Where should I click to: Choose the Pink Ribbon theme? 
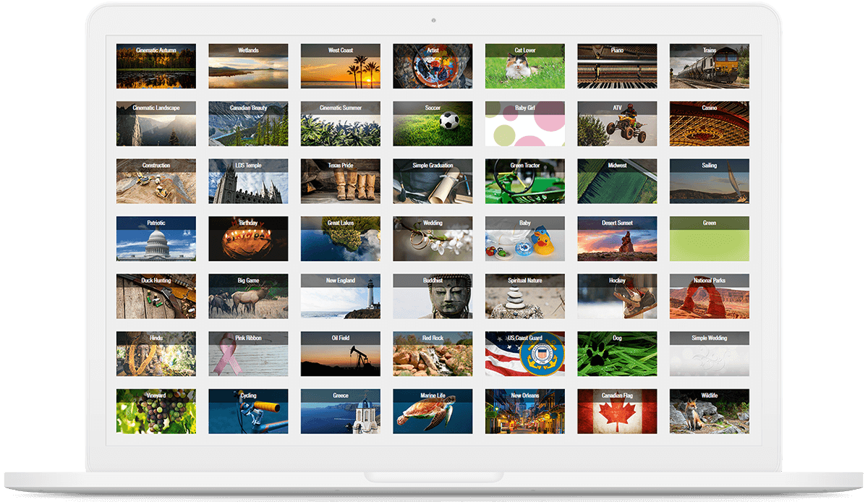(248, 354)
